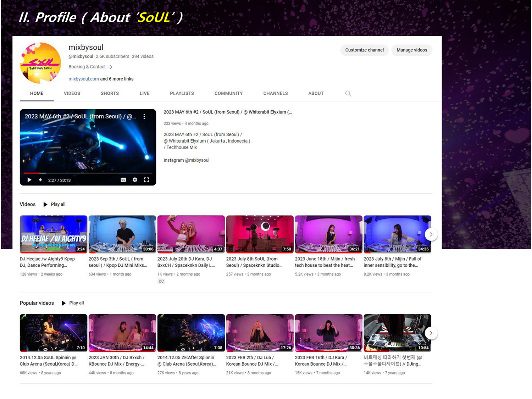Screen dimensions: 532x399
Task: Click the 2023 JAN 30th DJ Bxxch title
Action: point(117,361)
